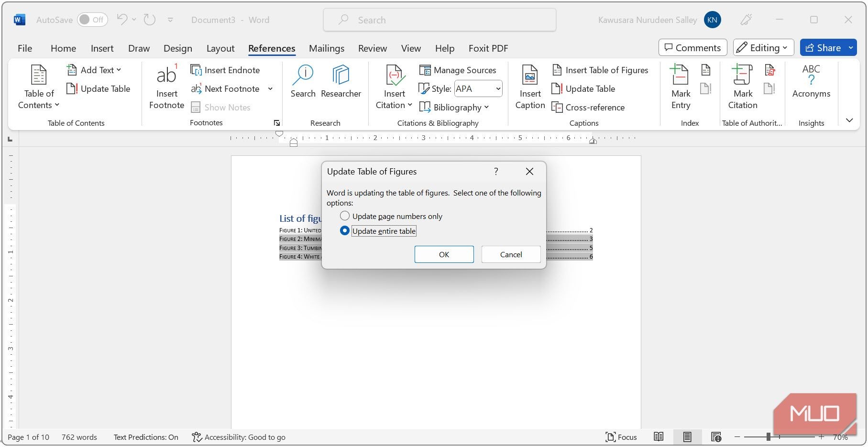Click Manage Sources

click(x=458, y=70)
